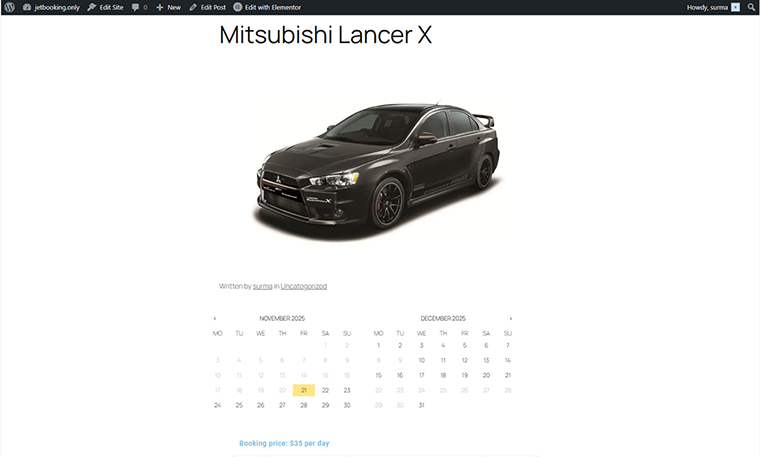This screenshot has width=760, height=457.
Task: Select November 29 in calendar
Action: [x=325, y=405]
